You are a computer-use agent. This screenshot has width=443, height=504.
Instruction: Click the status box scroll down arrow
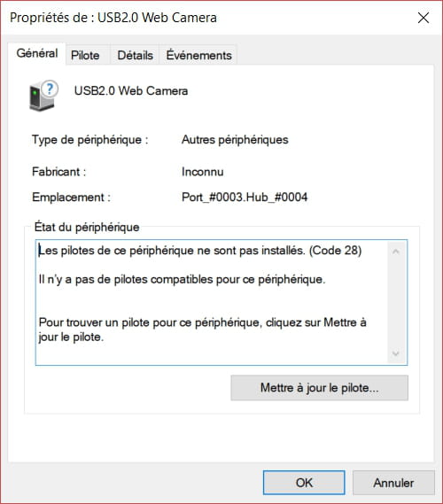click(396, 353)
